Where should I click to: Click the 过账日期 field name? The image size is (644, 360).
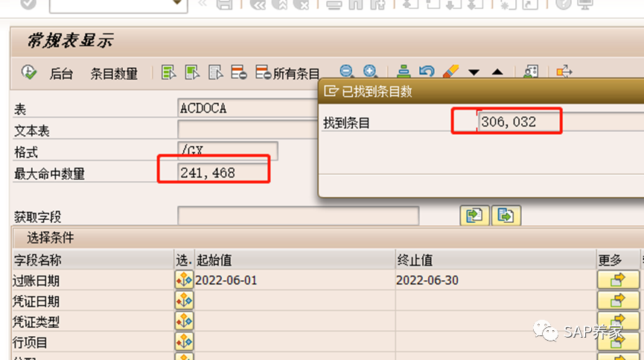36,281
